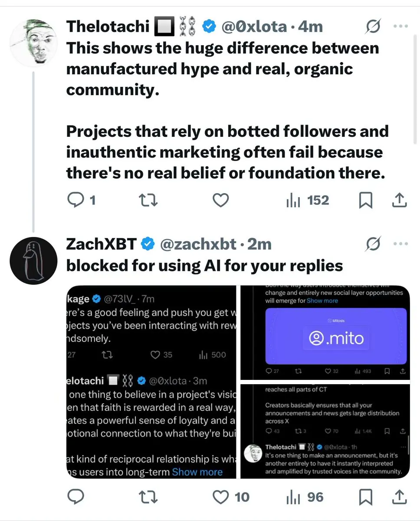Image resolution: width=420 pixels, height=521 pixels.
Task: View analytics showing 152 views
Action: [x=308, y=200]
